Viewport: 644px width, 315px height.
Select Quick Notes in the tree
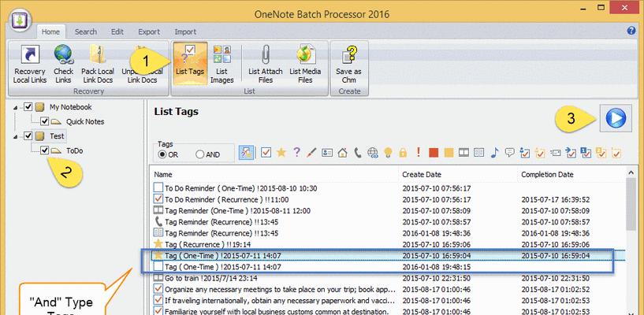[85, 122]
